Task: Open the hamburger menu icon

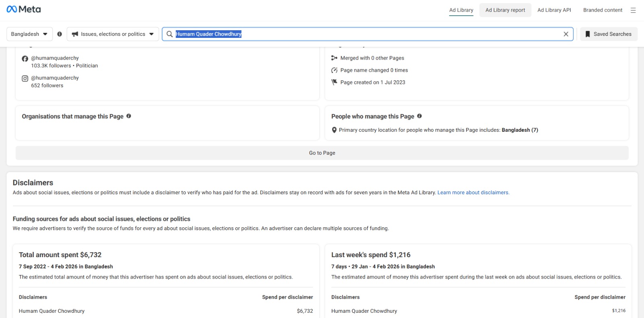Action: (x=633, y=10)
